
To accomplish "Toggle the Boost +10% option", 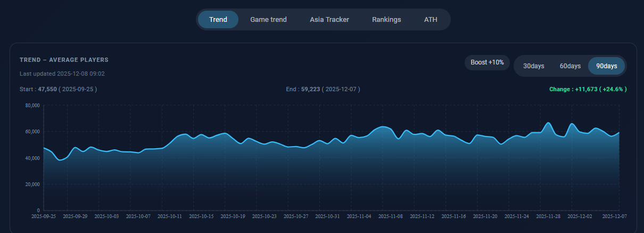I will click(x=487, y=62).
